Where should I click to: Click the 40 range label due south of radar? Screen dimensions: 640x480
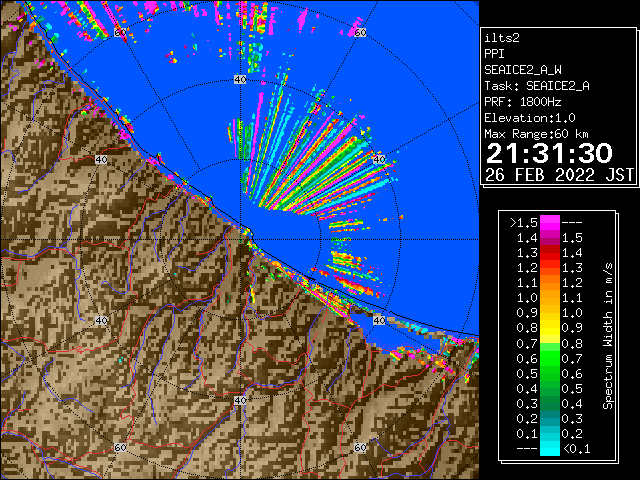pos(240,400)
